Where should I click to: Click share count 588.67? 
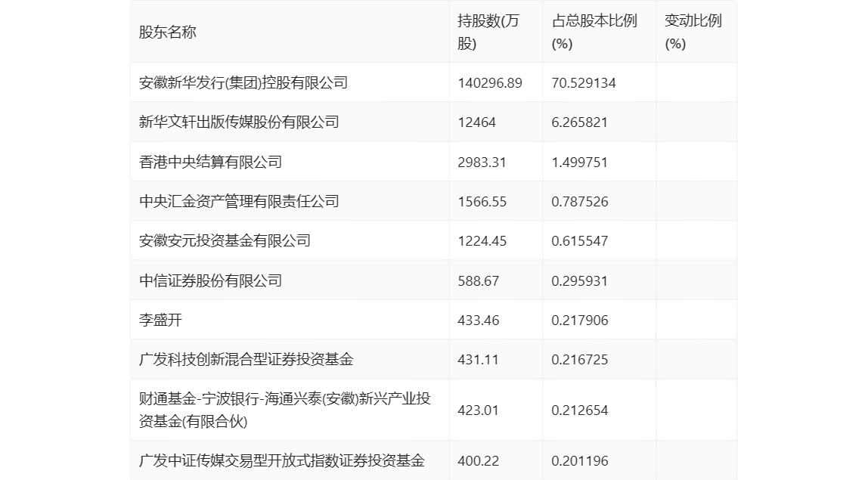[x=479, y=280]
